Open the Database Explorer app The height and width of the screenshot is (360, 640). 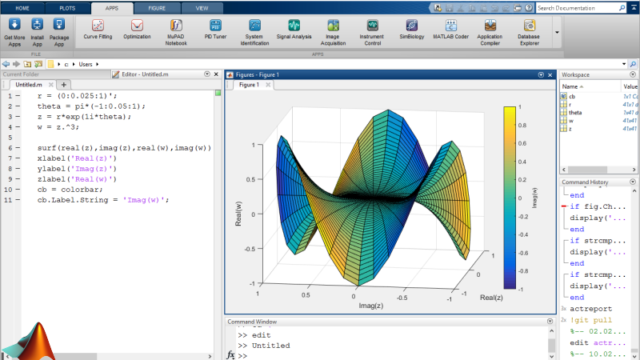tap(529, 32)
